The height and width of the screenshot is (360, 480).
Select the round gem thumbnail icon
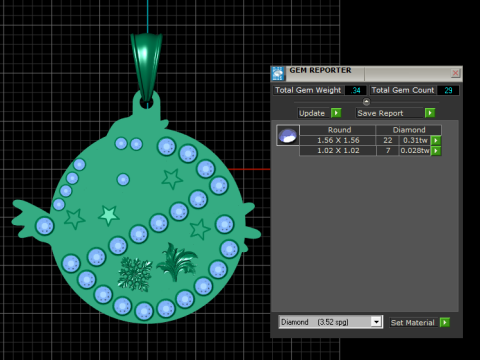pyautogui.click(x=288, y=135)
